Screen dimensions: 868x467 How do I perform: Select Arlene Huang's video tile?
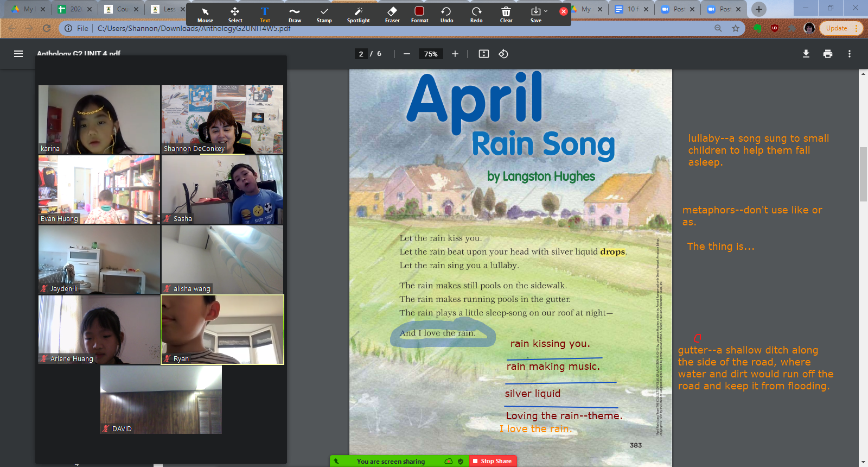point(99,330)
